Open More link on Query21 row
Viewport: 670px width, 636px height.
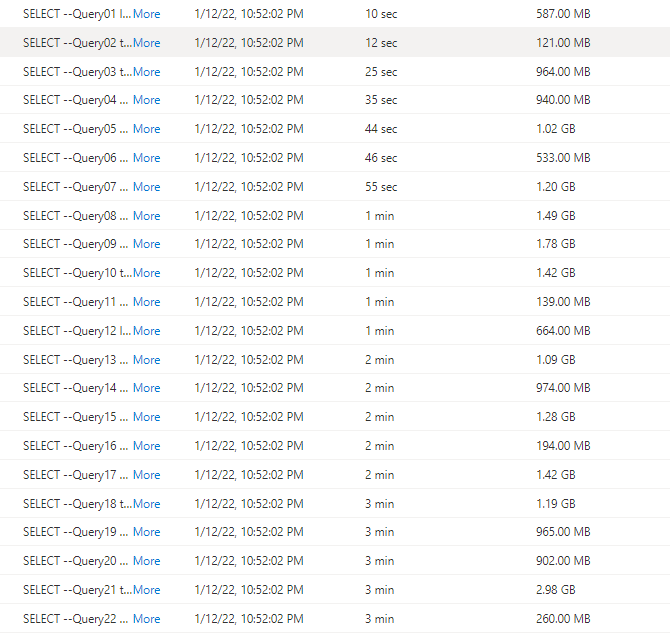(x=146, y=590)
